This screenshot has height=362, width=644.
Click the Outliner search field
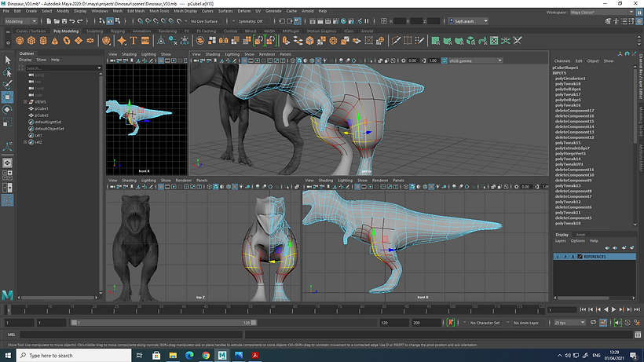tap(64, 68)
